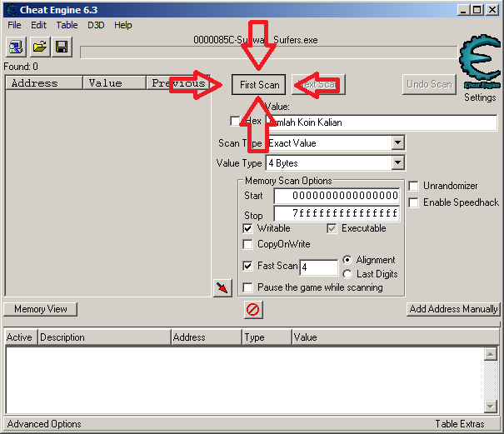Click the Value column header in address table
Viewport: 504px width, 434px height.
[x=396, y=337]
